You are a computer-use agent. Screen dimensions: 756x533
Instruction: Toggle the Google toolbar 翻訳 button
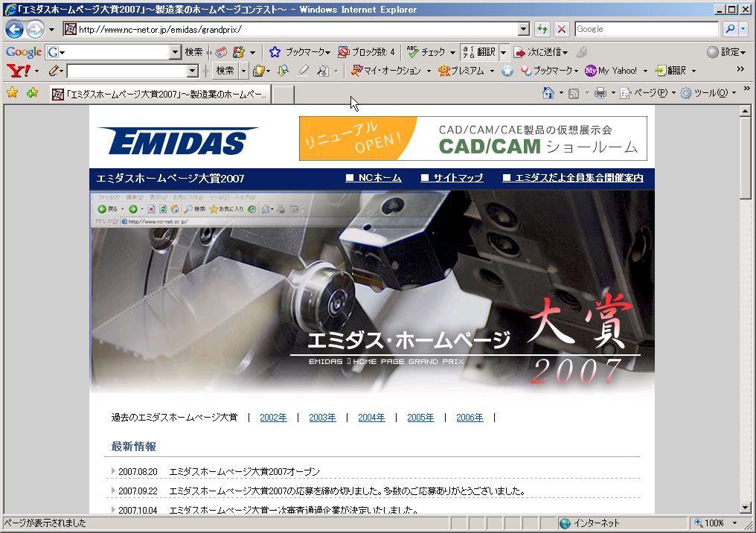pyautogui.click(x=478, y=51)
